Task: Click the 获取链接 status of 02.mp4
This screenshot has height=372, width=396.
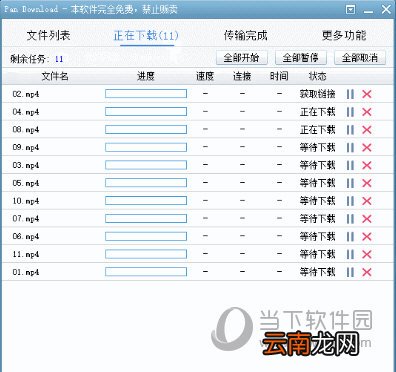Action: point(317,94)
